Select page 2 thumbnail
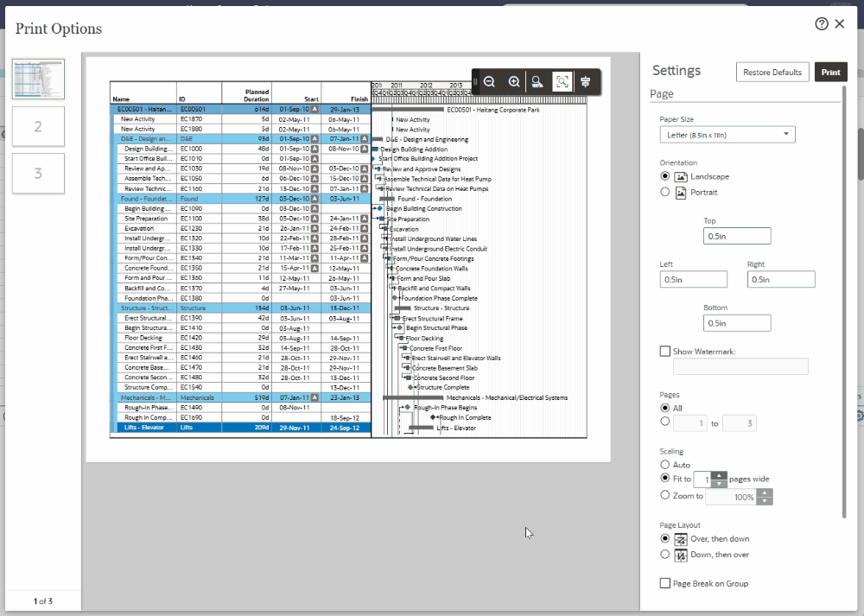This screenshot has width=864, height=616. pyautogui.click(x=39, y=127)
